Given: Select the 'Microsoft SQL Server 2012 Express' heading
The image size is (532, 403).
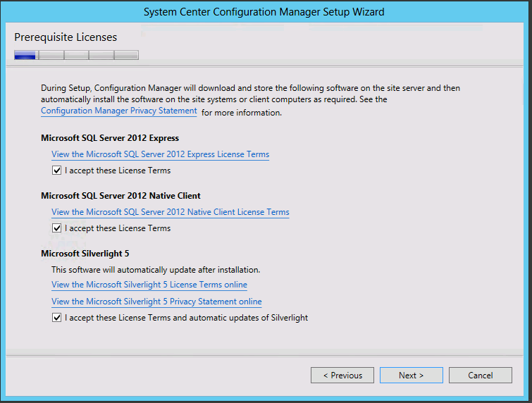Looking at the screenshot, I should [110, 138].
